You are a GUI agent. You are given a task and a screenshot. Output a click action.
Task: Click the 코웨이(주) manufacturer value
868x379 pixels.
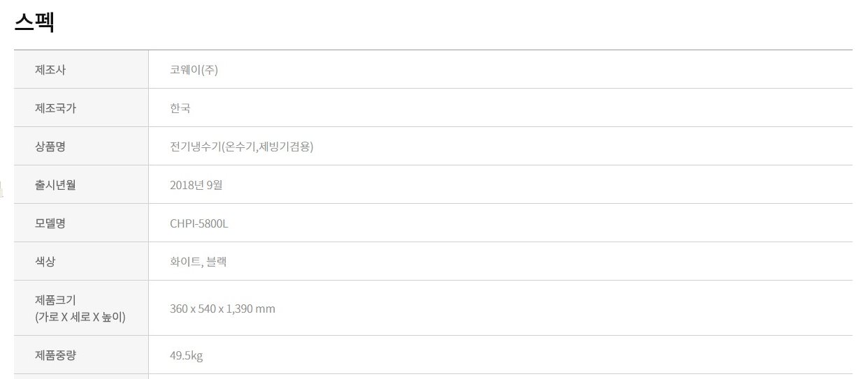(194, 70)
